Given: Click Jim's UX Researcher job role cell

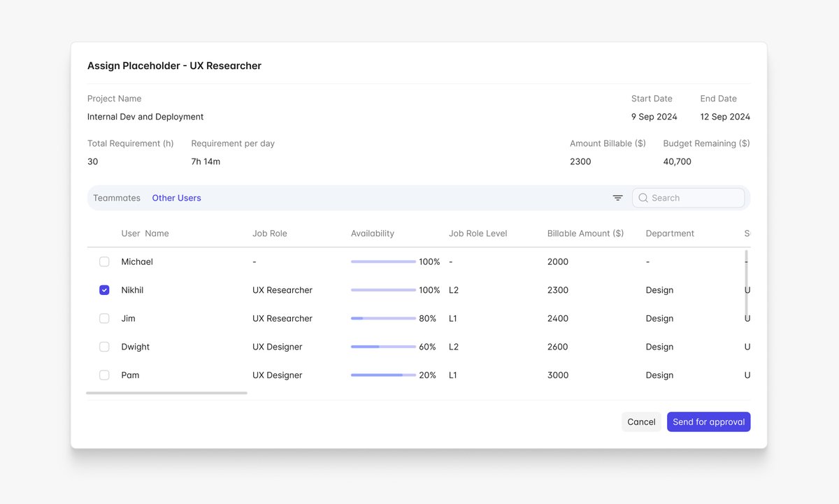Looking at the screenshot, I should (x=282, y=318).
